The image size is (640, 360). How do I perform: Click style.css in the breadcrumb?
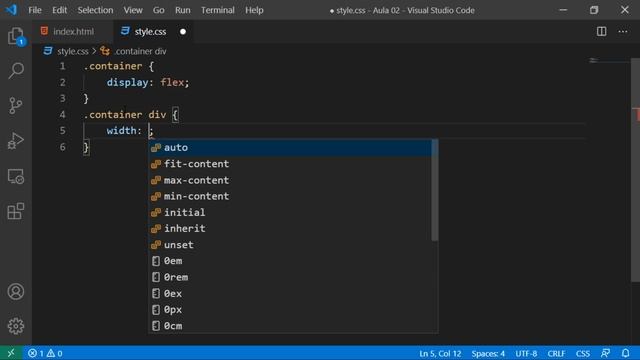click(x=73, y=51)
